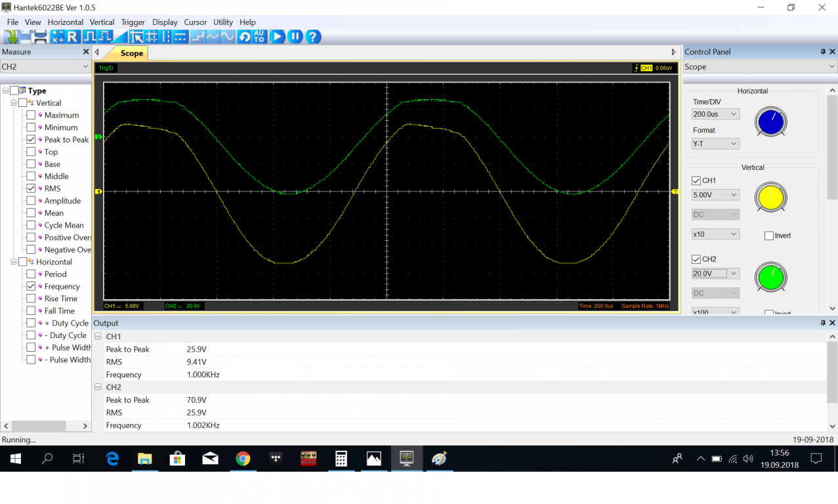The width and height of the screenshot is (838, 504).
Task: Close the Output panel
Action: 832,323
